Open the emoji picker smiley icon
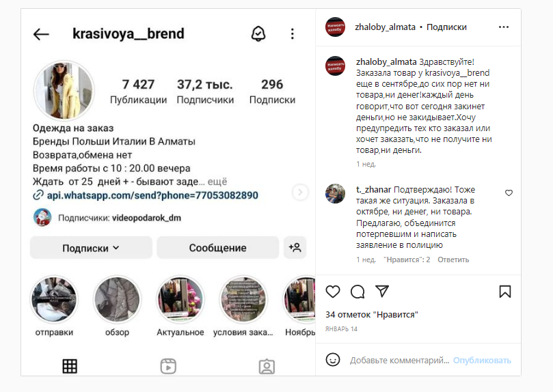 click(x=333, y=360)
